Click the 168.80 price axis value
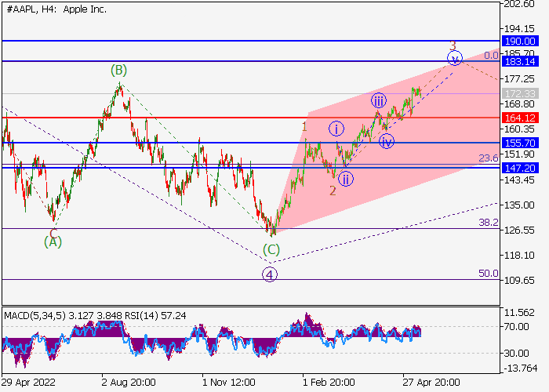This screenshot has height=392, width=549. [x=519, y=104]
